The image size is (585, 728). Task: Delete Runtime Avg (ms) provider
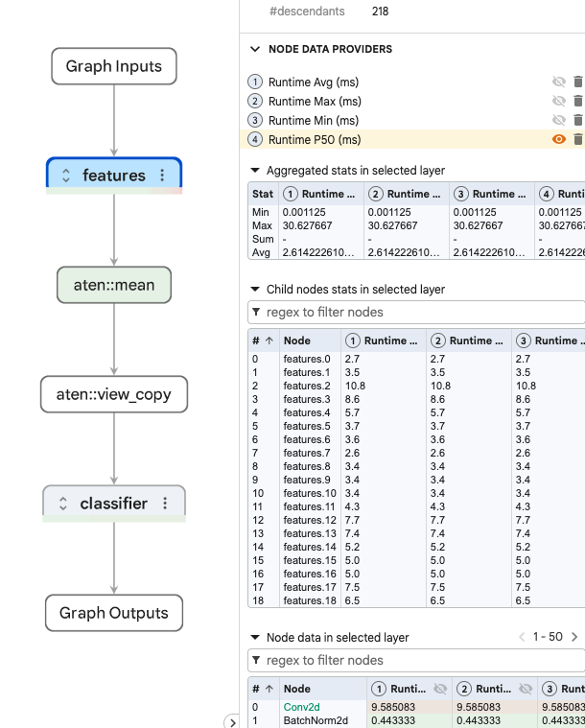(578, 82)
